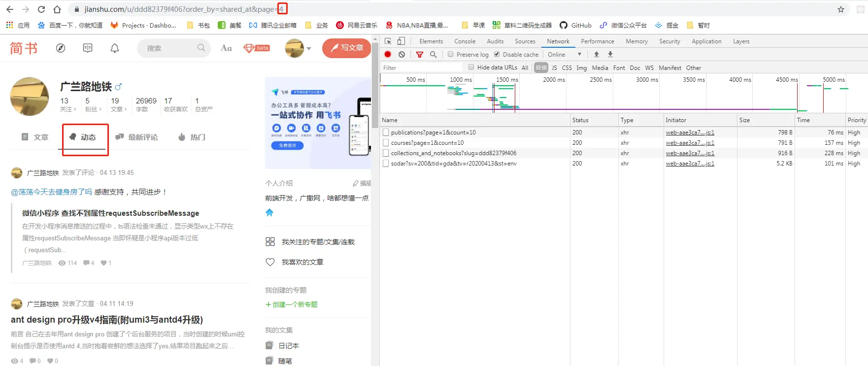This screenshot has height=366, width=868.
Task: Open the Performance tab in DevTools
Action: tap(597, 41)
